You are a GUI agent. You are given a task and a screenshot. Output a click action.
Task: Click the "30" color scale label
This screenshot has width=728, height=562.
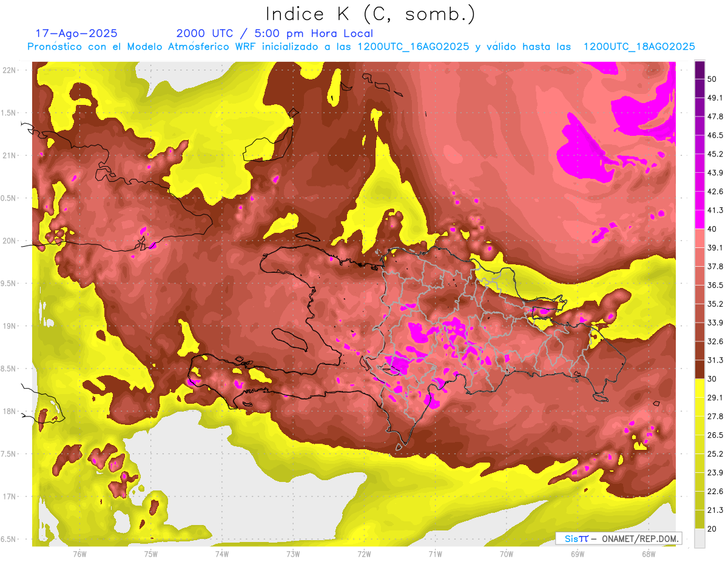coord(713,379)
